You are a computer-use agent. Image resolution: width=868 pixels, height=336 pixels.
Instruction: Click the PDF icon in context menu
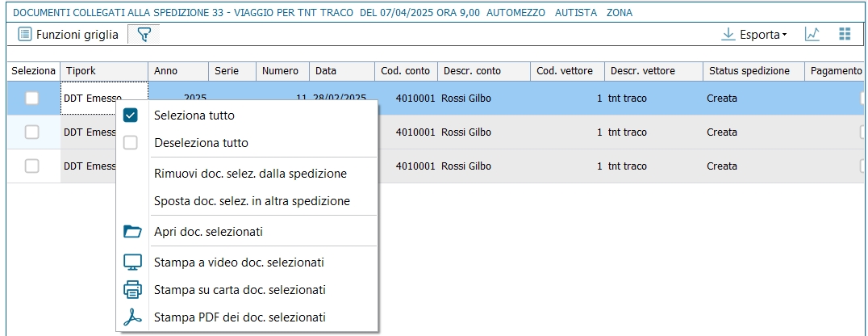(x=132, y=317)
